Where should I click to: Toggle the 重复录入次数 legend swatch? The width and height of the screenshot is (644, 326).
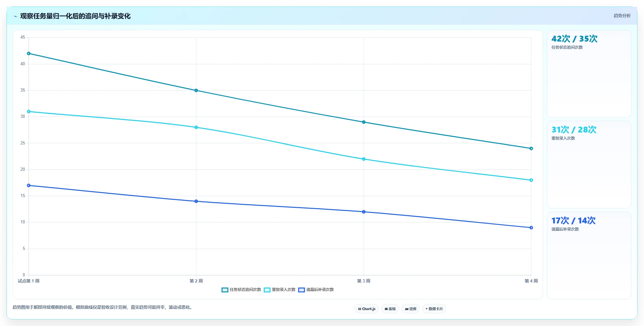267,290
